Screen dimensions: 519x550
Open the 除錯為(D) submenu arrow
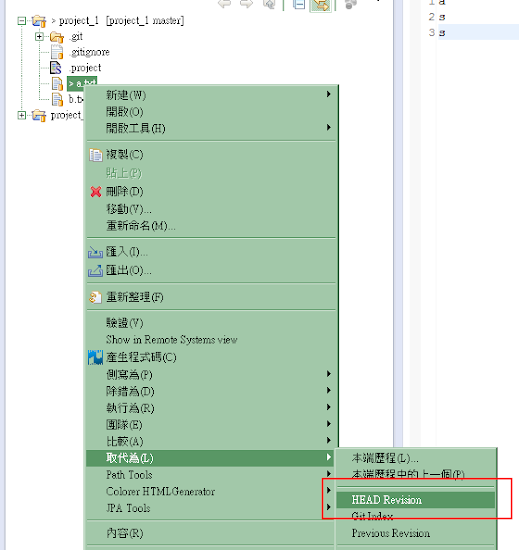[x=328, y=390]
